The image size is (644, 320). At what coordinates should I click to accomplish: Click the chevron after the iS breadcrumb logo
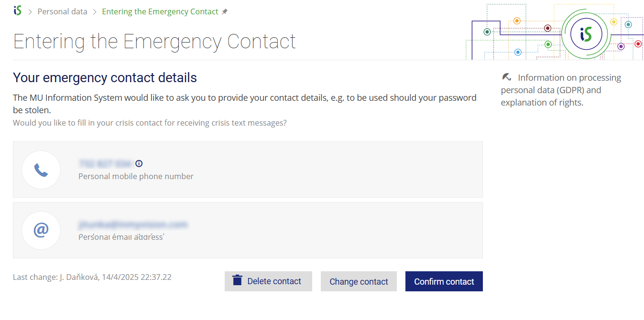click(30, 11)
